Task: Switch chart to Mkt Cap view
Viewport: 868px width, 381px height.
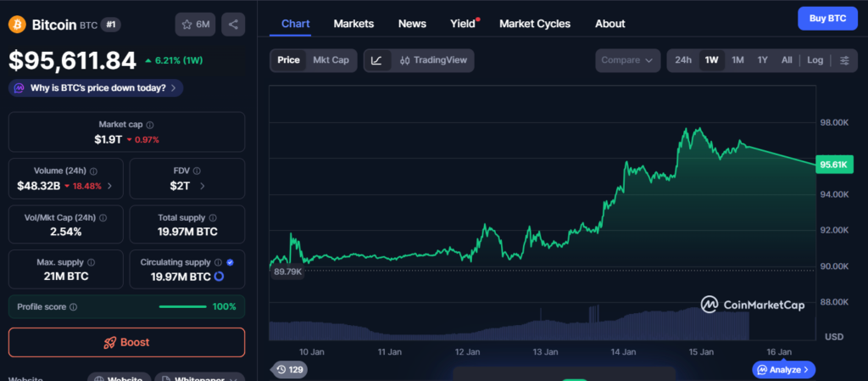Action: tap(331, 60)
